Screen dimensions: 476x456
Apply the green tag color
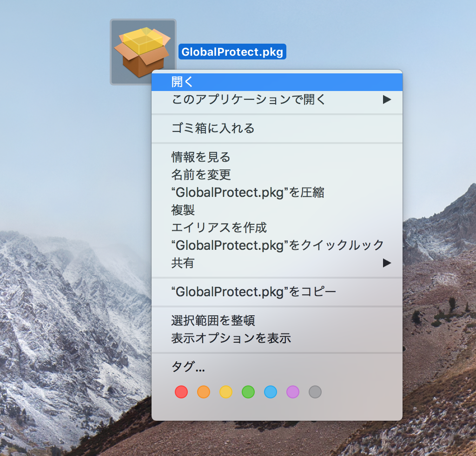[248, 392]
